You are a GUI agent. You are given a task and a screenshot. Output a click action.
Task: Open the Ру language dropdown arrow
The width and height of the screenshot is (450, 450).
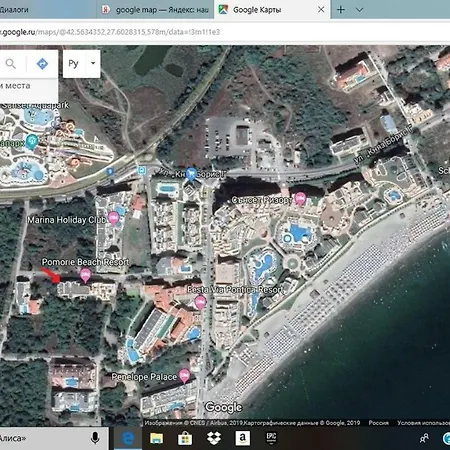[x=93, y=63]
